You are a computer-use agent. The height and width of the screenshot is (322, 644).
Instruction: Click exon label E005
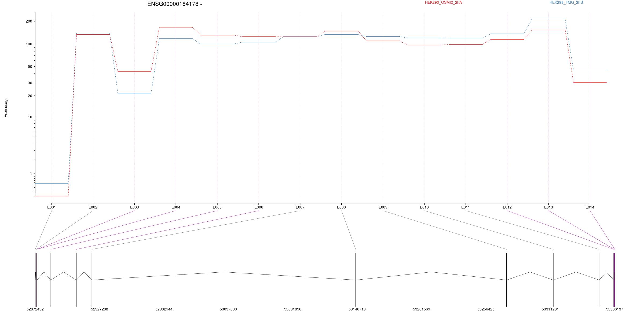pyautogui.click(x=217, y=207)
